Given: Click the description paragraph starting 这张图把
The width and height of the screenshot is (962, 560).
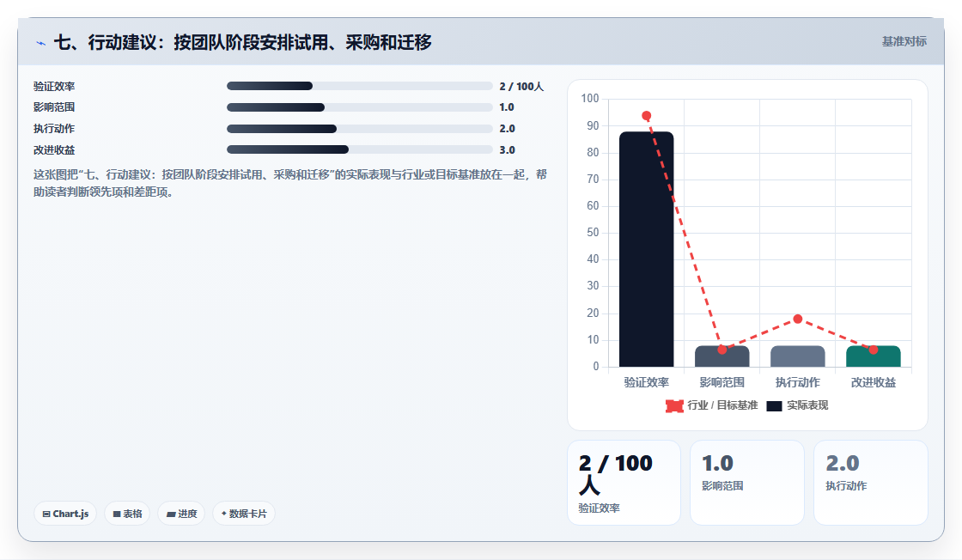Looking at the screenshot, I should point(289,184).
